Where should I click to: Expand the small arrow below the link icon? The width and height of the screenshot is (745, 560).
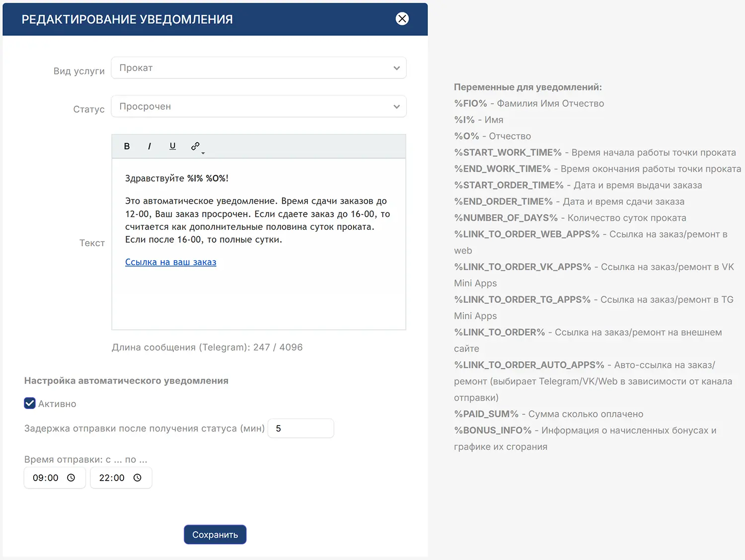[203, 153]
